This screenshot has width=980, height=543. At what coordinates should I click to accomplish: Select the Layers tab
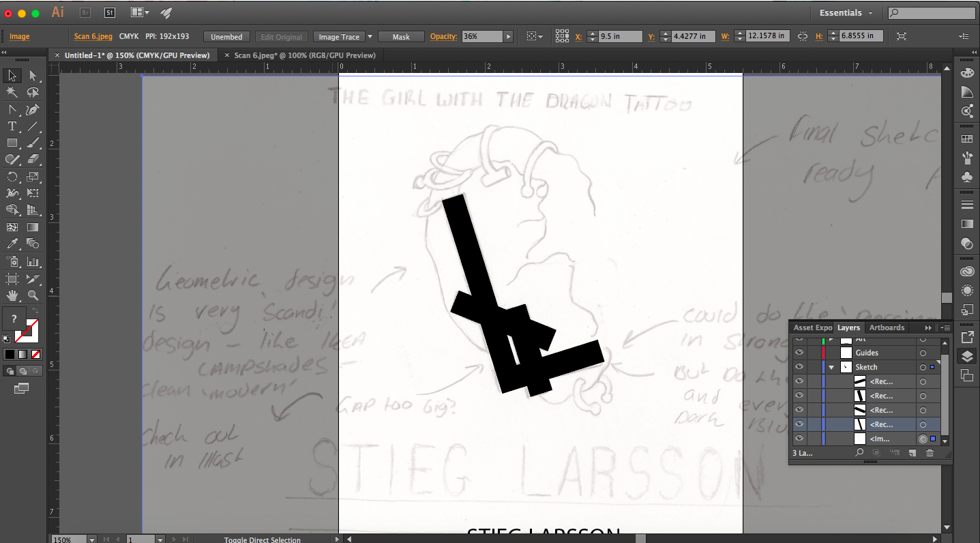[848, 328]
